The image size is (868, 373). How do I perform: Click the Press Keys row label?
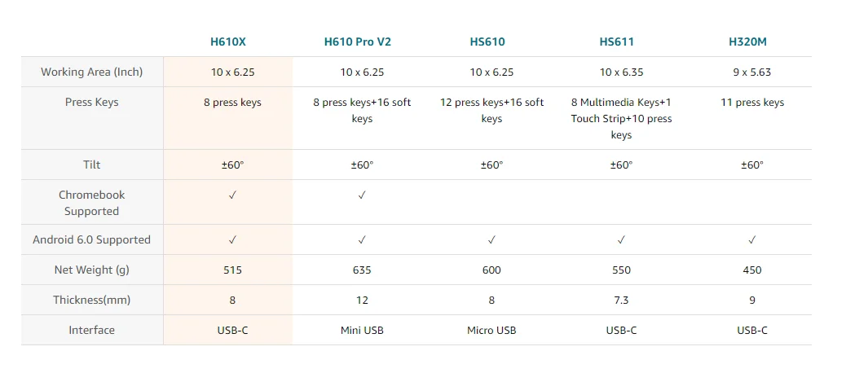[91, 102]
